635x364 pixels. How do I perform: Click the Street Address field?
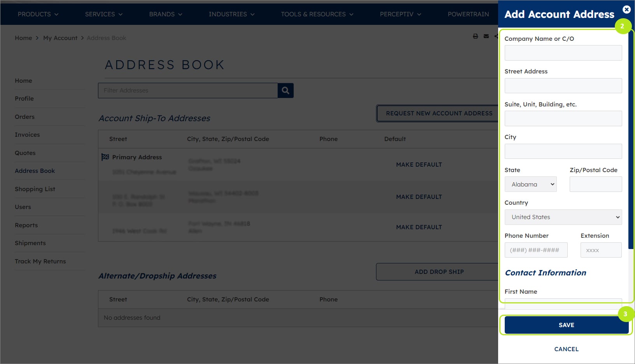(x=563, y=85)
